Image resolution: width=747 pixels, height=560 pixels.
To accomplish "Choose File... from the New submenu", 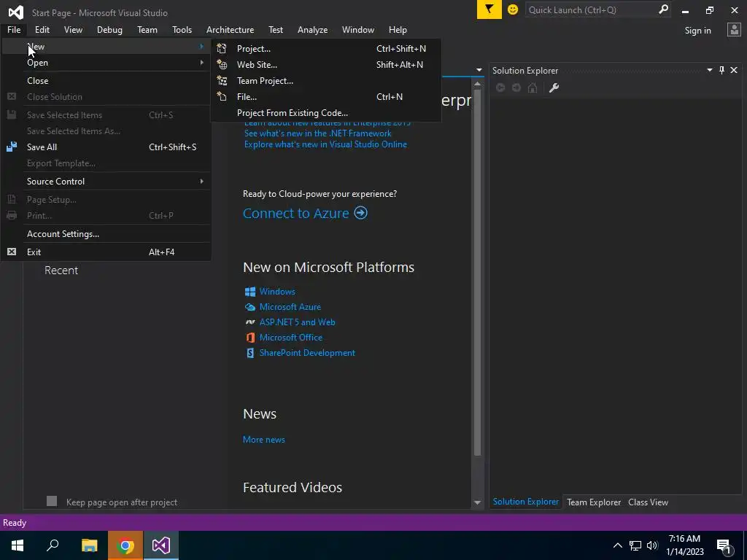I will click(325, 97).
